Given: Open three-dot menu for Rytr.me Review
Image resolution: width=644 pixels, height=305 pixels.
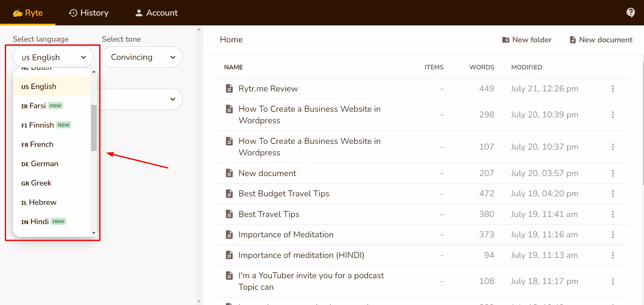Looking at the screenshot, I should tap(613, 89).
